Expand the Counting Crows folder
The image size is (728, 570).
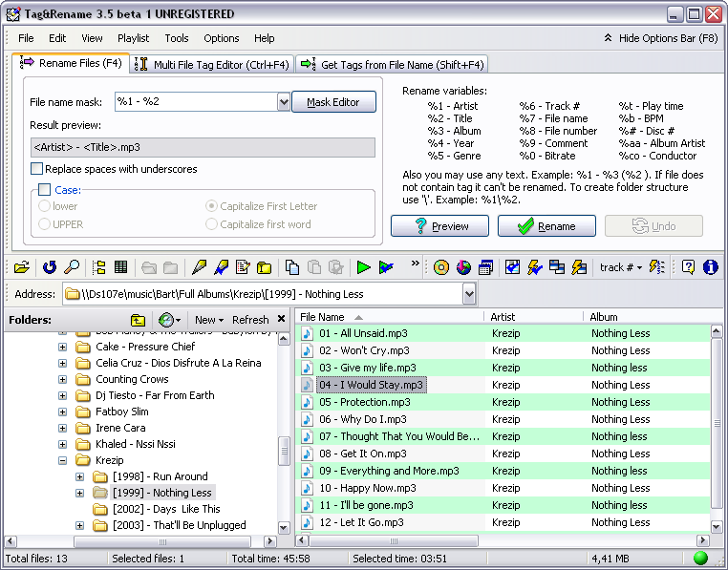tap(63, 379)
